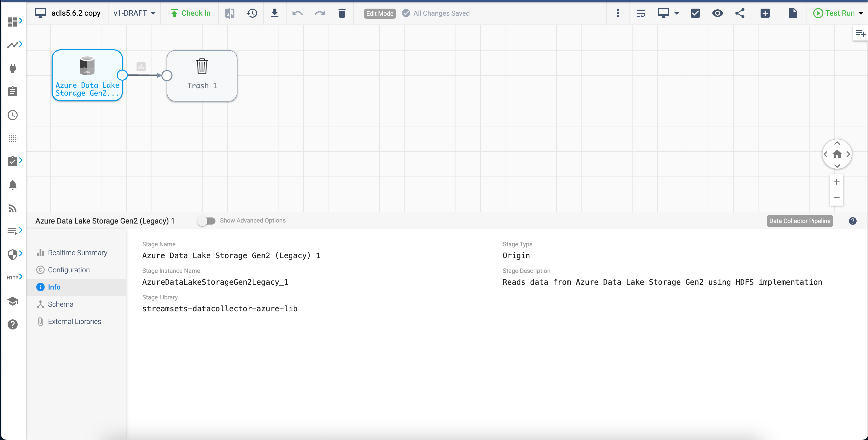The height and width of the screenshot is (440, 868).
Task: Open the sidebar help question-mark icon
Action: pyautogui.click(x=13, y=324)
